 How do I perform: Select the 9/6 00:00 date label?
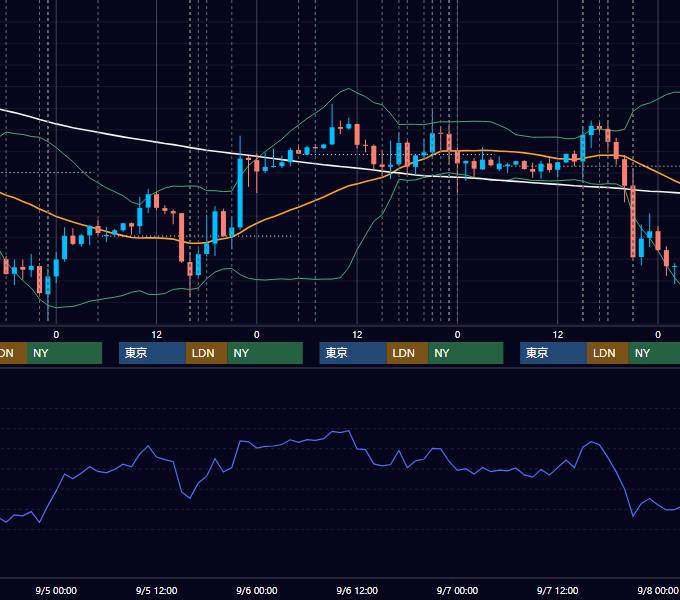[x=257, y=590]
